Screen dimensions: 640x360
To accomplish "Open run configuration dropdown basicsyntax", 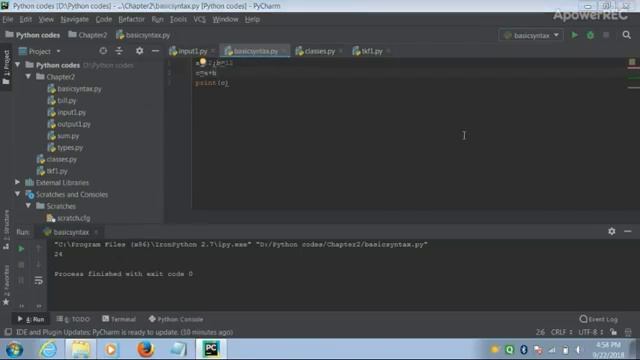I will 531,36.
